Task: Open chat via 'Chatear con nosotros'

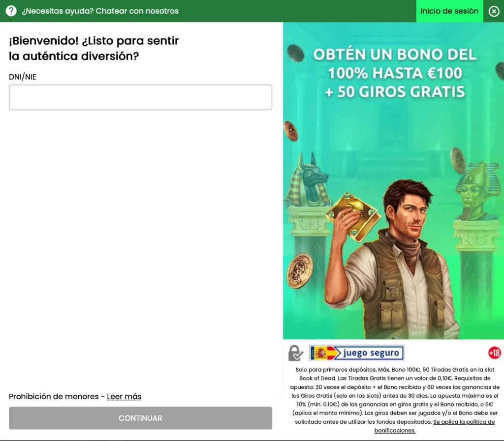Action: (x=137, y=11)
